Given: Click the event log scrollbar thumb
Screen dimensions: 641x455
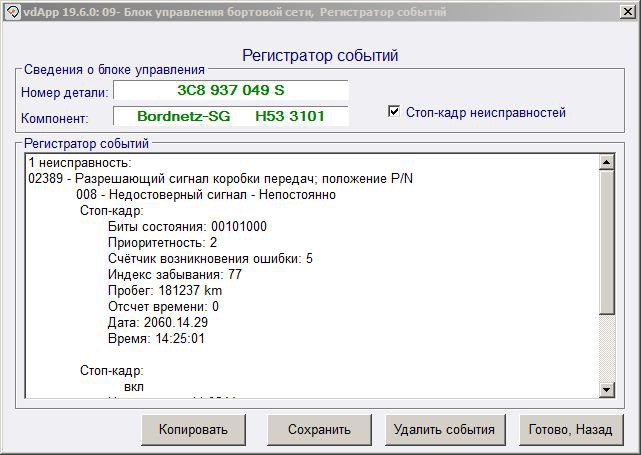Looking at the screenshot, I should tap(606, 240).
